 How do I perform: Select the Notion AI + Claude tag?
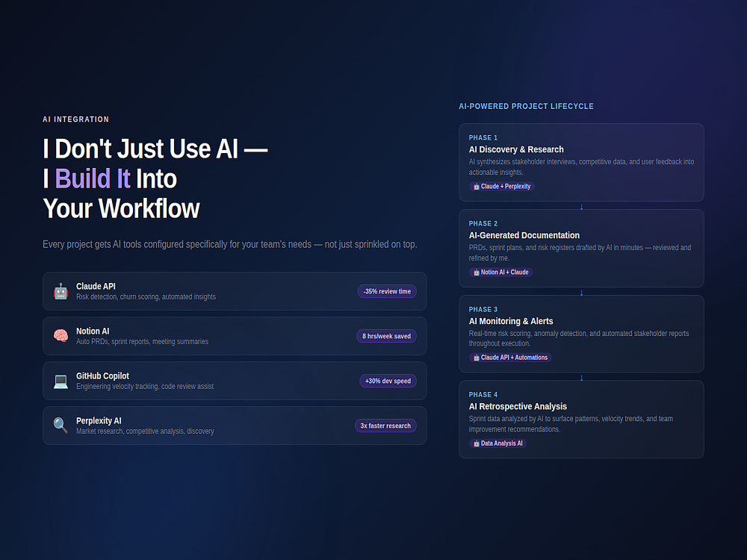coord(500,273)
